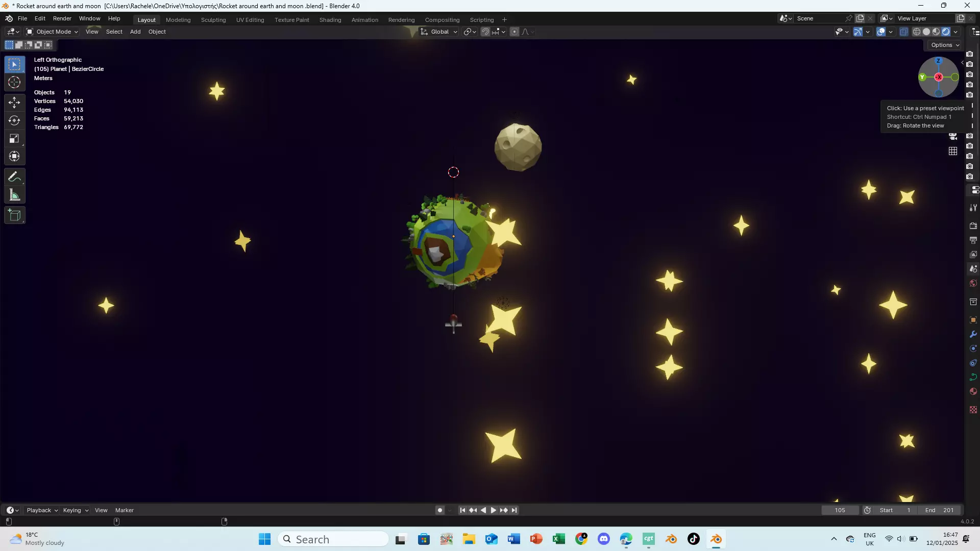Pick the Scale tool

[x=14, y=138]
